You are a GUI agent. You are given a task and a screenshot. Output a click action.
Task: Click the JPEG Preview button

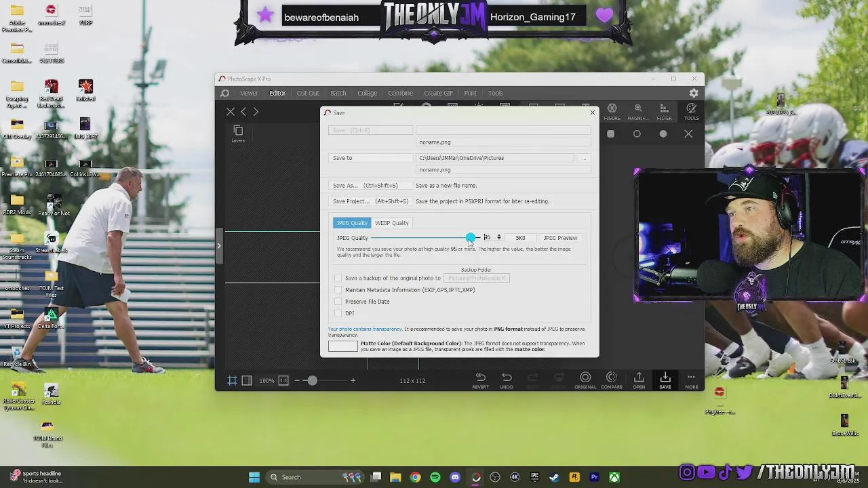point(560,238)
